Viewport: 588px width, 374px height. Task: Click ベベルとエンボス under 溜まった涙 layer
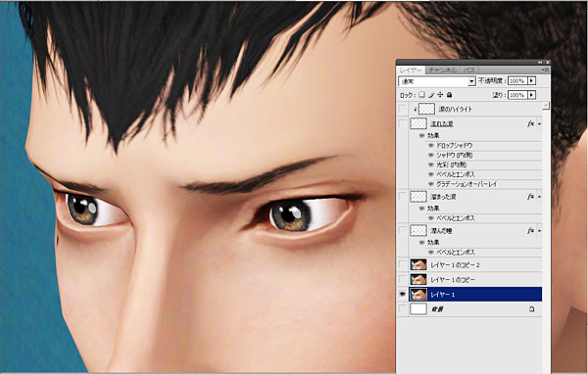pyautogui.click(x=456, y=218)
